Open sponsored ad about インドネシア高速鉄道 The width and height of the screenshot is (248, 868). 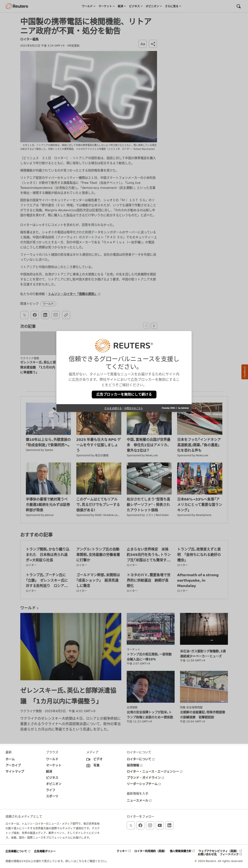click(200, 445)
